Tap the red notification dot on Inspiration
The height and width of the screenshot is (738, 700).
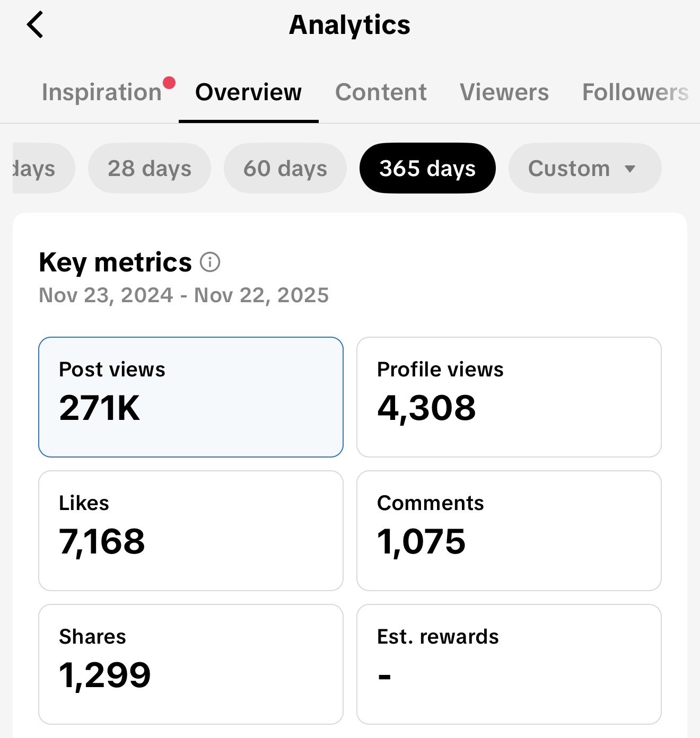pos(169,83)
